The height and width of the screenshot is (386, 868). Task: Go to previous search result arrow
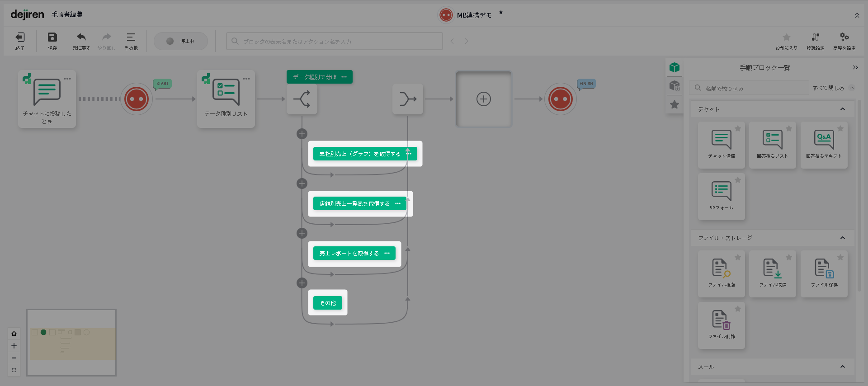(x=452, y=41)
